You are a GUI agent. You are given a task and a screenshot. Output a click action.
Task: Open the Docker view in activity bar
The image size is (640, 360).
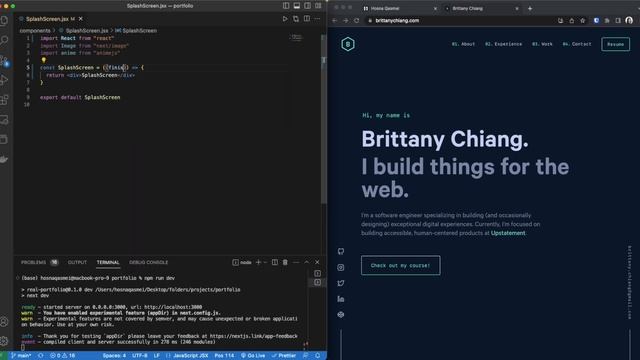pos(4,160)
